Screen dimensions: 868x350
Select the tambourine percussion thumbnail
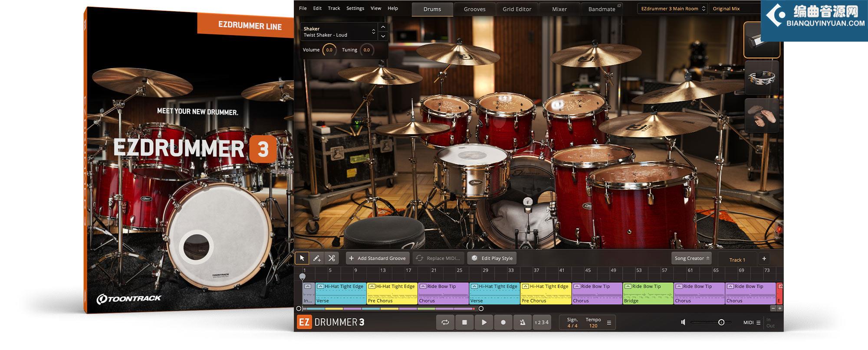762,78
